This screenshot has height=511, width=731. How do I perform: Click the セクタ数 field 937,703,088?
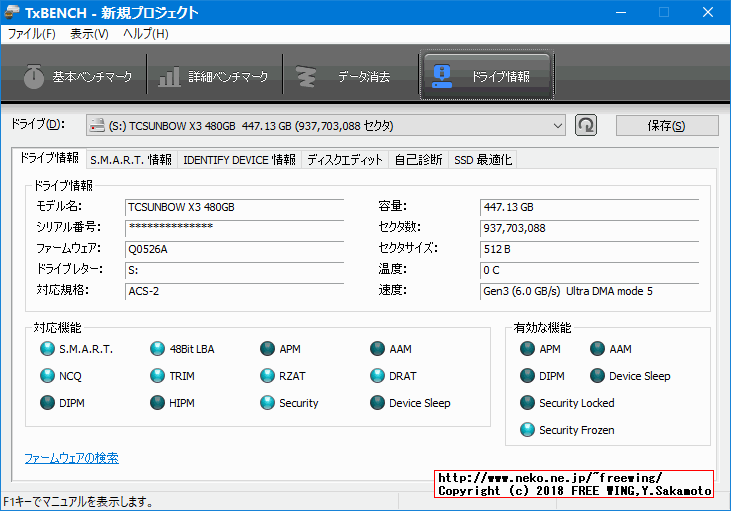(589, 228)
